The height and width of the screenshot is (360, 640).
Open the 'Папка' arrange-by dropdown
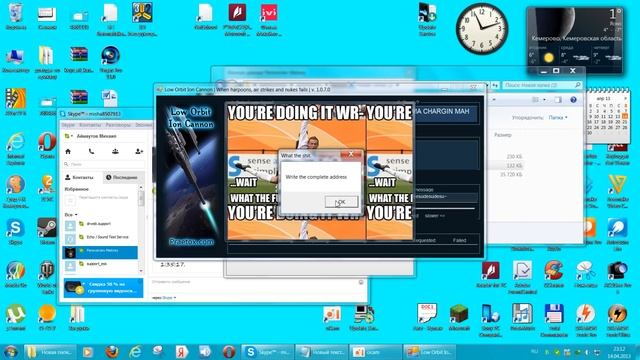coord(558,118)
